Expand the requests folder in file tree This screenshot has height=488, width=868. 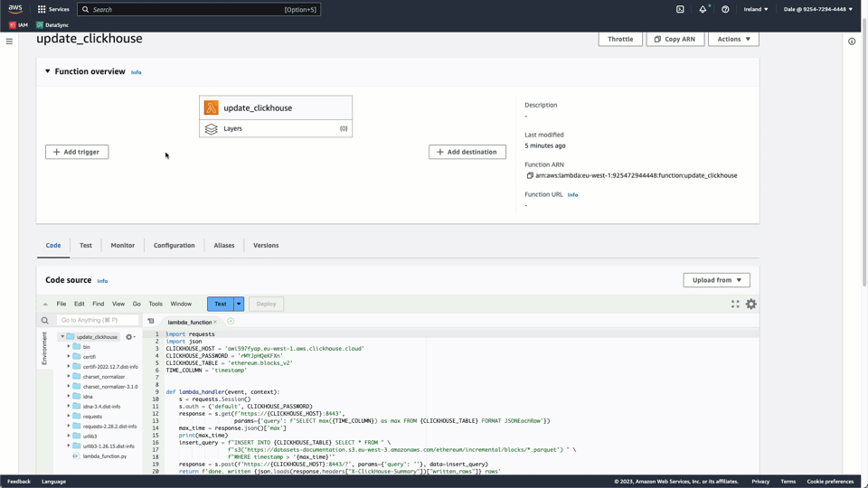pos(69,417)
